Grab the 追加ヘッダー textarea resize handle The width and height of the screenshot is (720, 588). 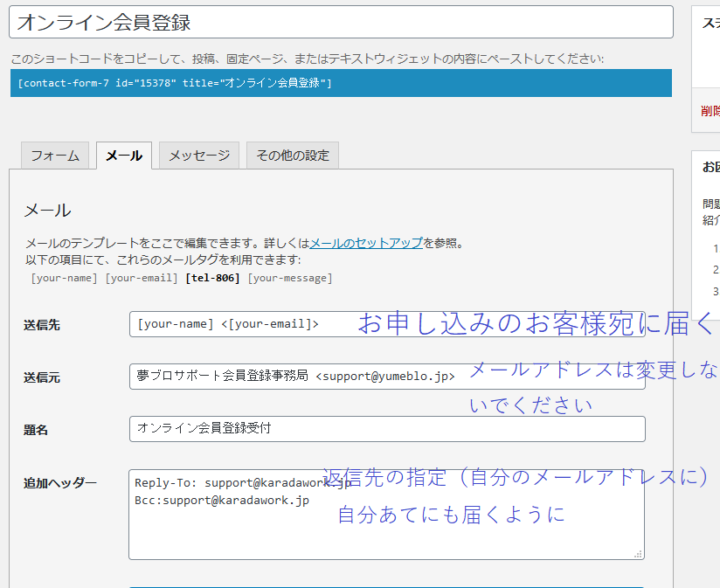[x=638, y=554]
